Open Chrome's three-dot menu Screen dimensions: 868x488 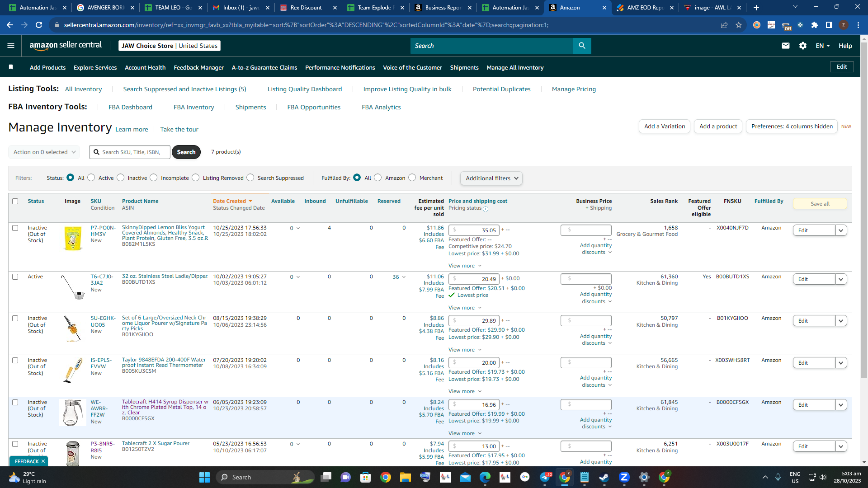858,25
